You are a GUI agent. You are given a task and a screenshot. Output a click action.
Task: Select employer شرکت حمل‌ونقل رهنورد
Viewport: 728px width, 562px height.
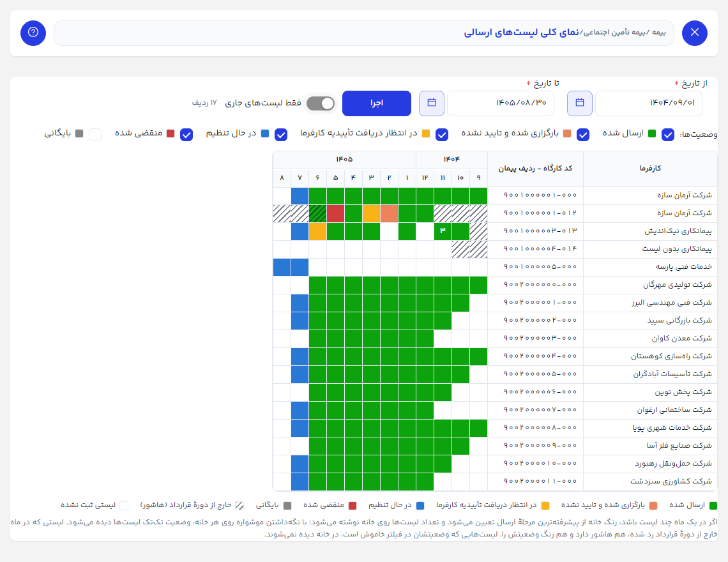coord(673,464)
